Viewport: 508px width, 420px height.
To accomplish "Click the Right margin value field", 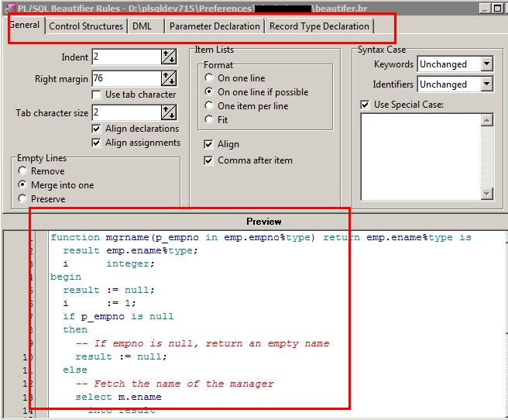I will 126,78.
